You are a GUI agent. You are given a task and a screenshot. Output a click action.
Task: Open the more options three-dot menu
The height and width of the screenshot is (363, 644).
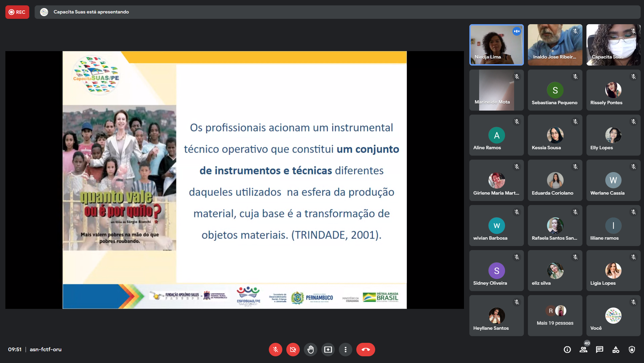click(345, 350)
